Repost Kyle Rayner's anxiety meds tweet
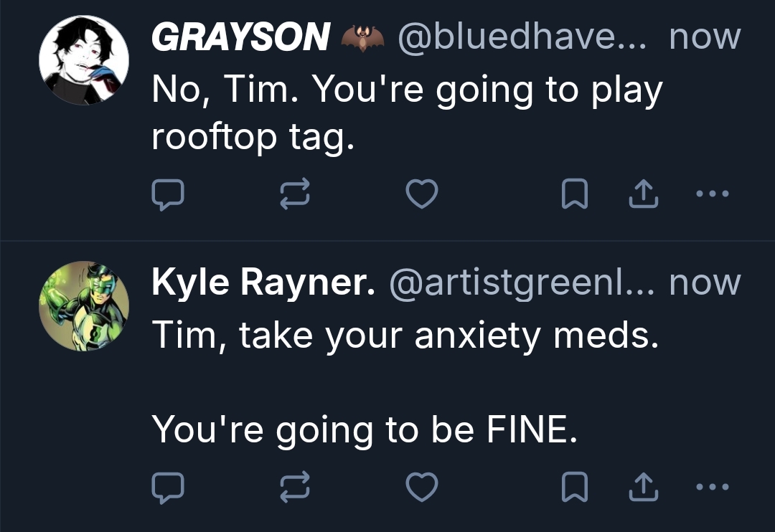The width and height of the screenshot is (775, 532). pos(294,488)
